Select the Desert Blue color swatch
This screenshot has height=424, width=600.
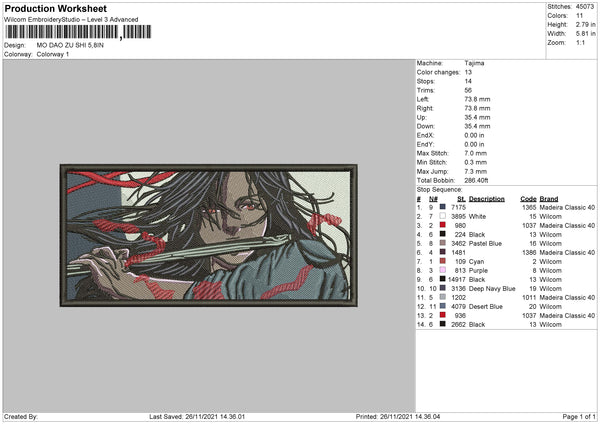pos(442,306)
